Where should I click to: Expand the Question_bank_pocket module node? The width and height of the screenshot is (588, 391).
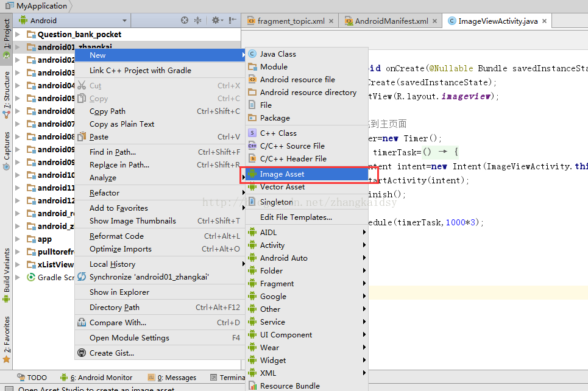(17, 35)
